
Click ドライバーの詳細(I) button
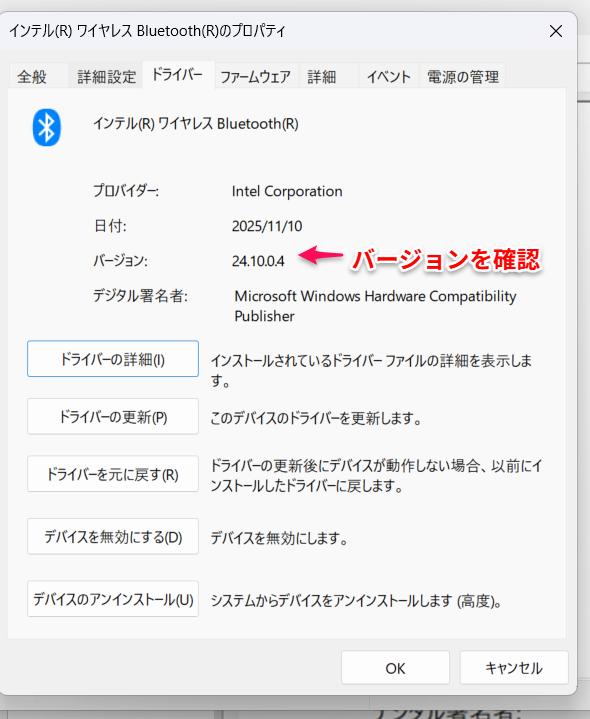click(113, 359)
